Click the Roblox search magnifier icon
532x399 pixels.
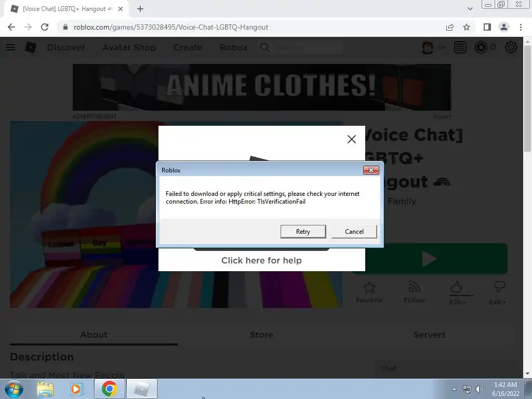point(264,47)
